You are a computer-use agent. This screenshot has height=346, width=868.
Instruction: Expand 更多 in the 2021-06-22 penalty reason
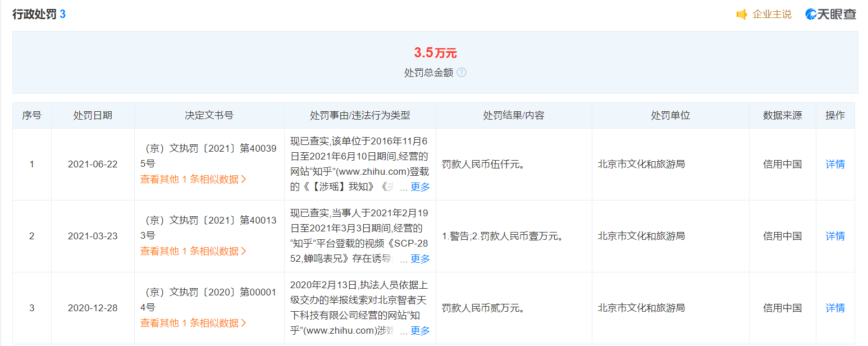[420, 187]
